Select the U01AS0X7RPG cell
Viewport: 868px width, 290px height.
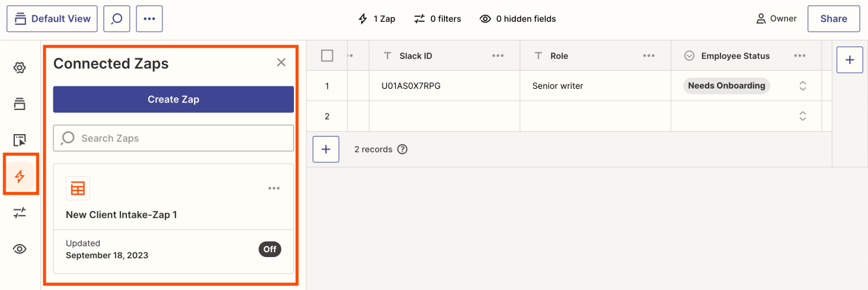(x=445, y=86)
